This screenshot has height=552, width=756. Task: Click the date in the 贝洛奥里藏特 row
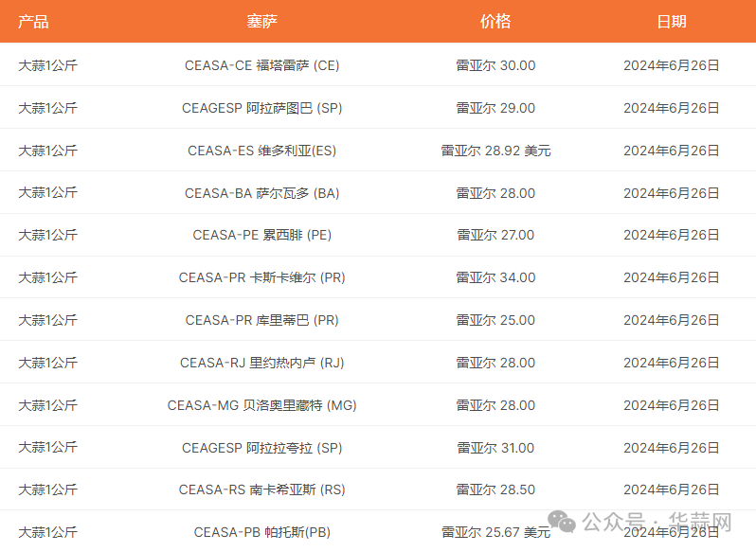coord(671,405)
